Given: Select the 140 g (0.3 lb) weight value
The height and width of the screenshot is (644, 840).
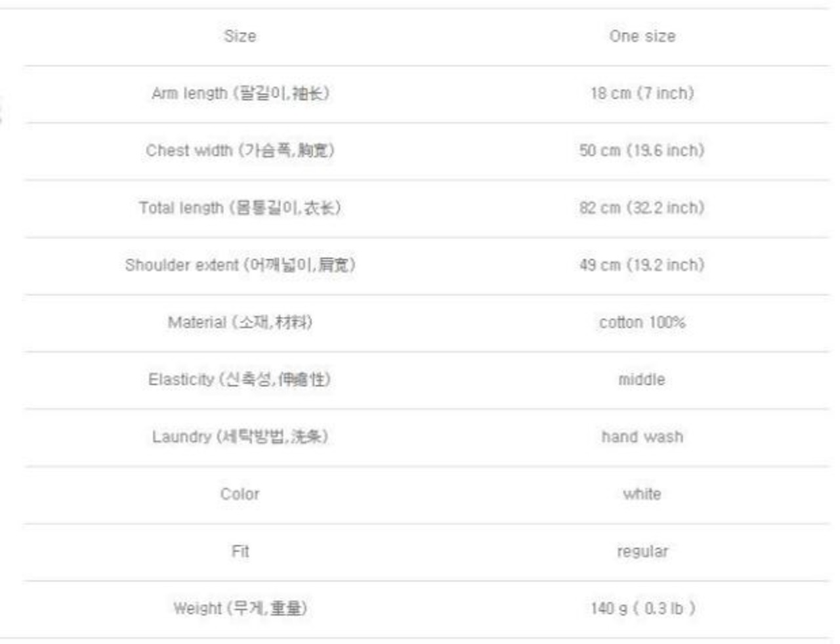Looking at the screenshot, I should (642, 609).
